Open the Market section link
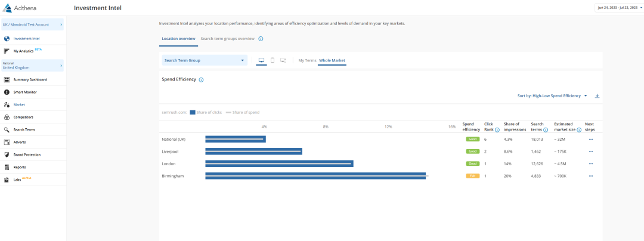Viewport: 644px width, 241px height. pos(19,105)
